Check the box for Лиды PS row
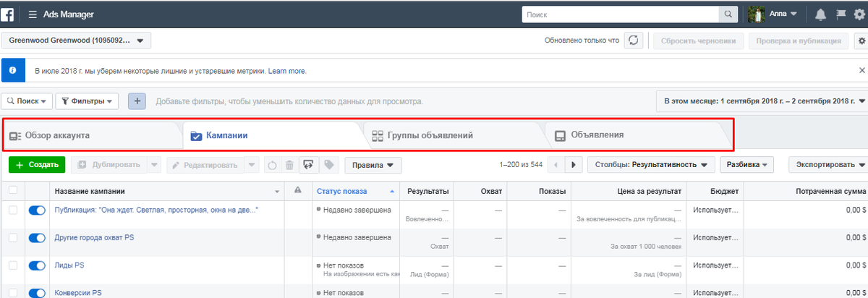The height and width of the screenshot is (298, 868). pyautogui.click(x=12, y=265)
